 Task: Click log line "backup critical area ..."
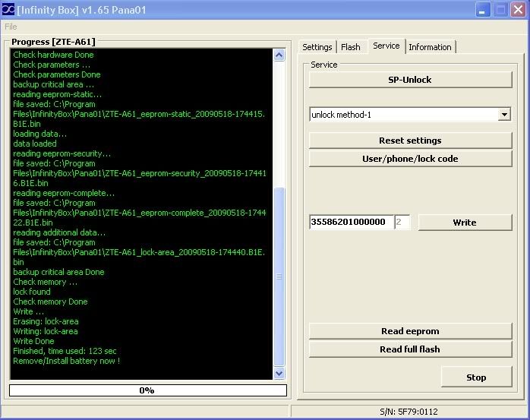click(x=53, y=84)
